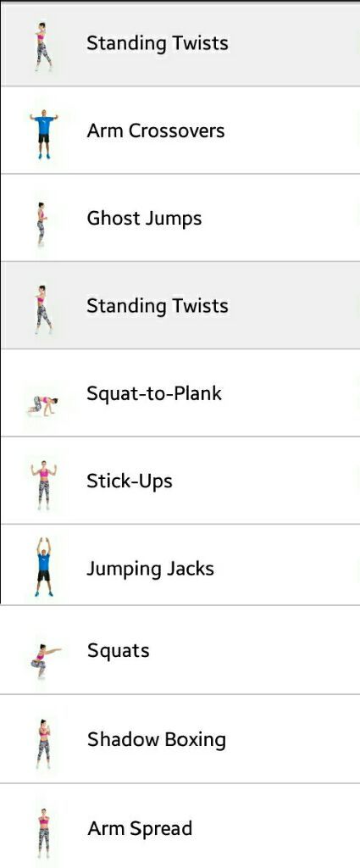
Task: Choose the Squat-to-Plank exercise label
Action: [154, 393]
